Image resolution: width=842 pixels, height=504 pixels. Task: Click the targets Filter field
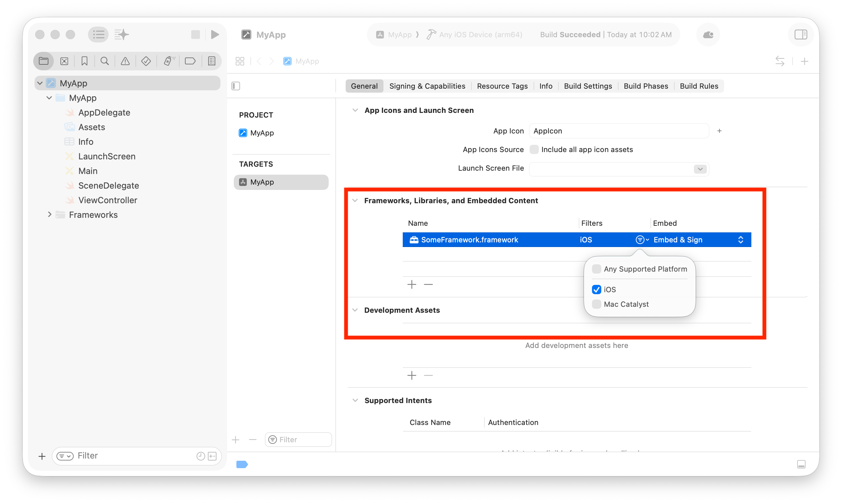tap(298, 440)
